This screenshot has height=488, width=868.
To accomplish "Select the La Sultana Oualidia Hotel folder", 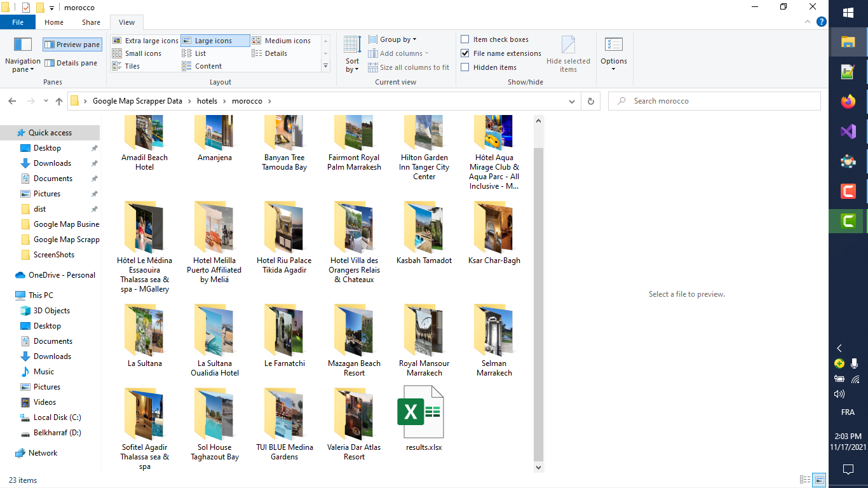I will click(x=215, y=341).
